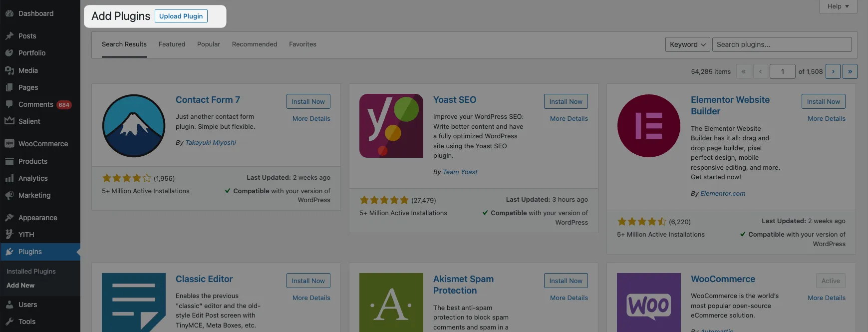Go to first page of plugin results
868x332 pixels.
pyautogui.click(x=744, y=71)
